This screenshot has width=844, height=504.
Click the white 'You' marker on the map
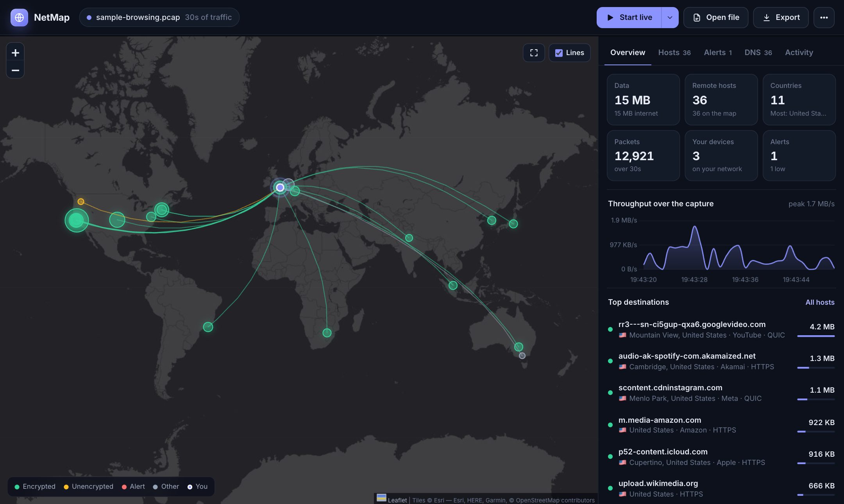coord(280,188)
